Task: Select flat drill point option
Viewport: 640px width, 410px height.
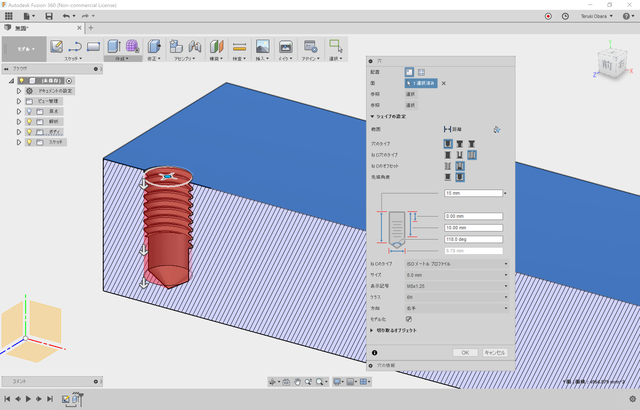Action: click(448, 177)
